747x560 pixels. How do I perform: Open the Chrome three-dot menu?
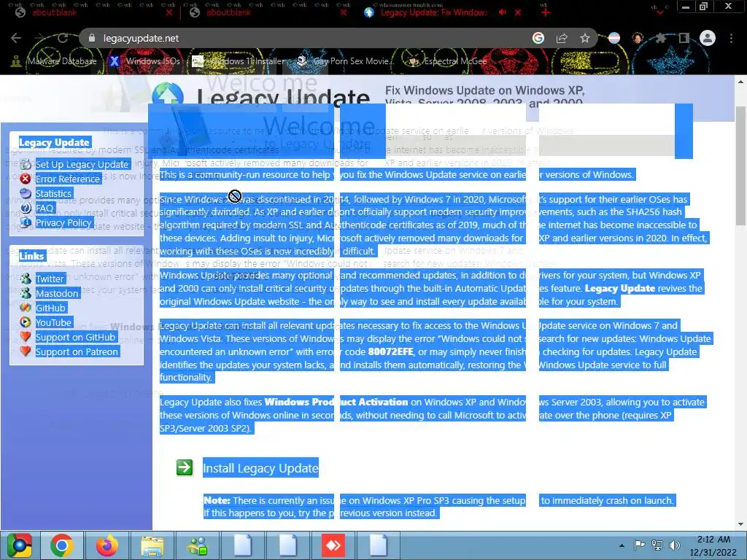pos(731,38)
